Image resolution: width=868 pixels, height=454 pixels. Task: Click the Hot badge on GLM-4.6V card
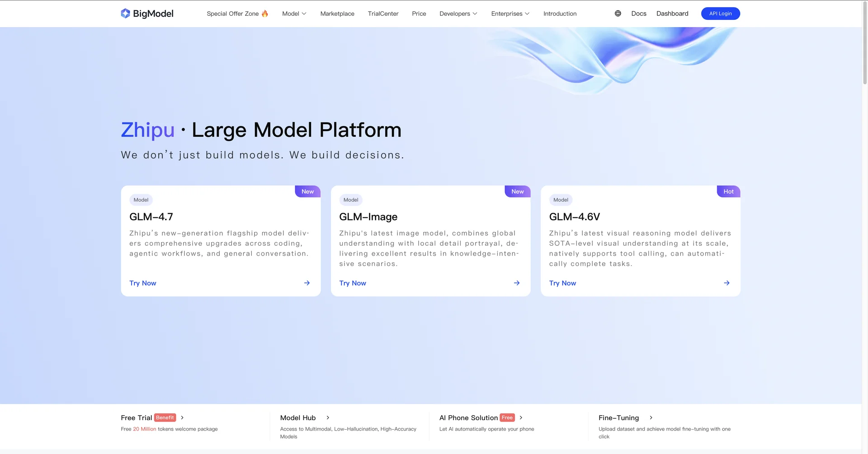click(x=728, y=191)
